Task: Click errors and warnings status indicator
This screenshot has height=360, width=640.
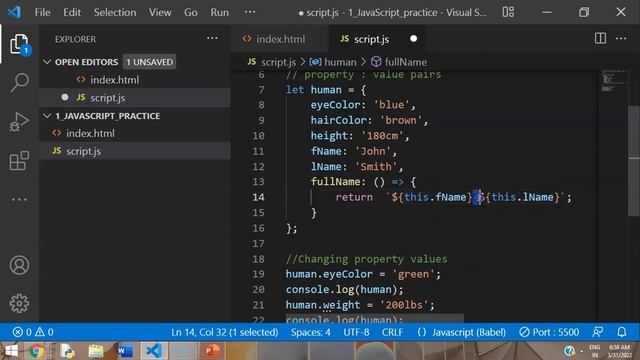Action: click(33, 332)
